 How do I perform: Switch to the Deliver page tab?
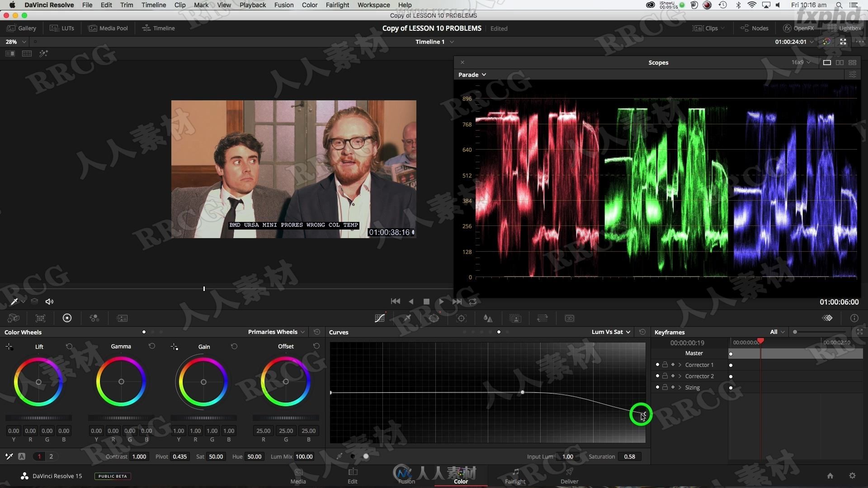tap(569, 476)
